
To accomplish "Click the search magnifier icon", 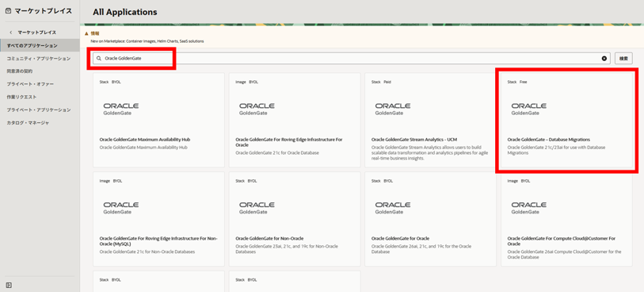I will pyautogui.click(x=98, y=59).
